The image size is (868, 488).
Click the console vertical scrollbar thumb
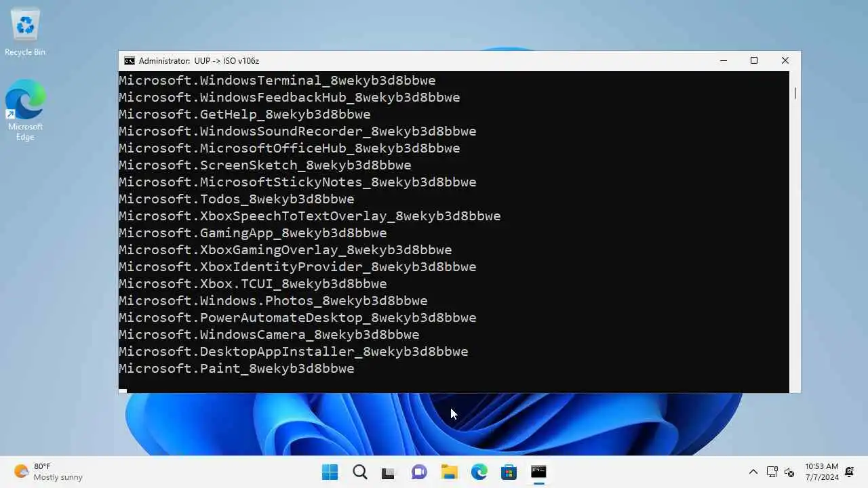[x=795, y=93]
